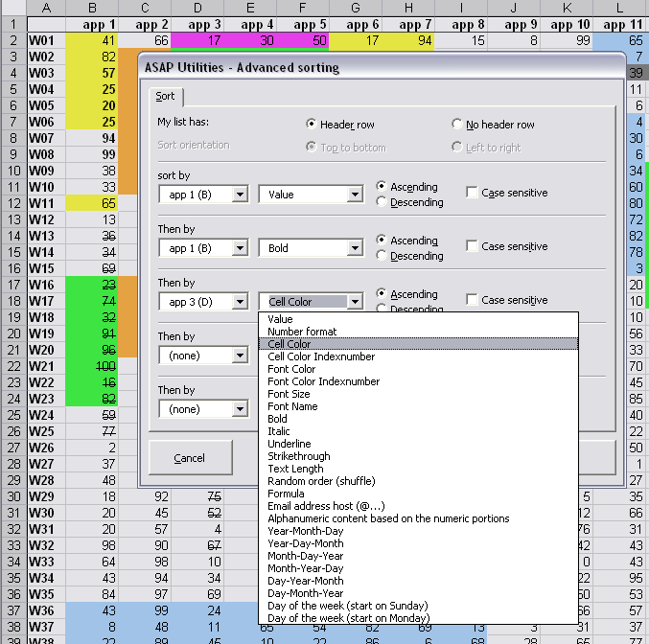Select the Header row radio button
Image resolution: width=649 pixels, height=644 pixels.
point(312,124)
